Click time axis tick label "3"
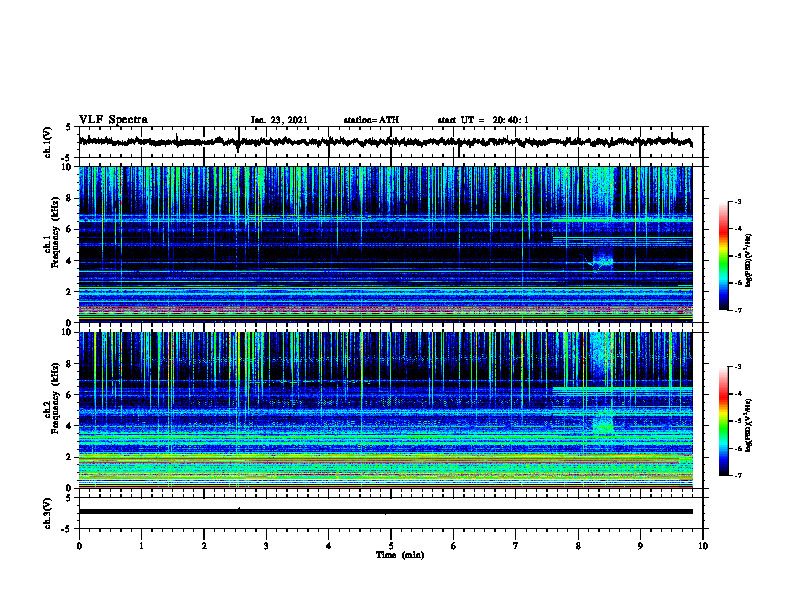 pyautogui.click(x=266, y=546)
